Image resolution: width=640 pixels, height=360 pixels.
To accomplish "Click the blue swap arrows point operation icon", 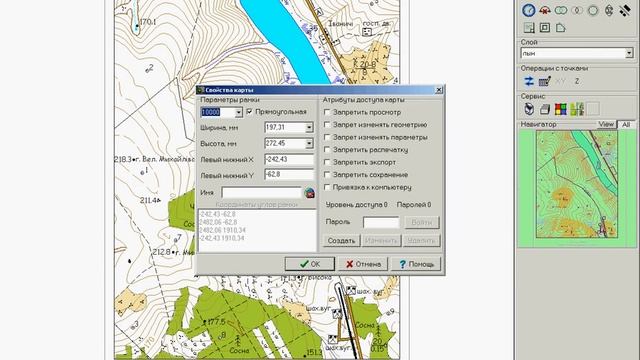I will click(529, 81).
